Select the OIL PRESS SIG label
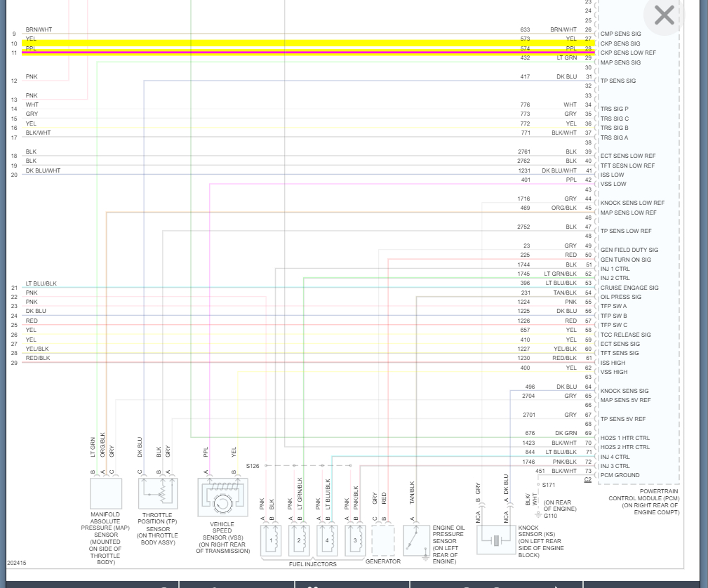The height and width of the screenshot is (588, 708). point(620,297)
